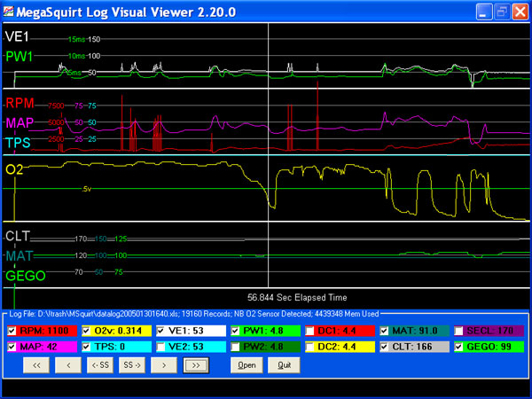Click the VE1 graph label
This screenshot has width=532, height=399.
17,36
